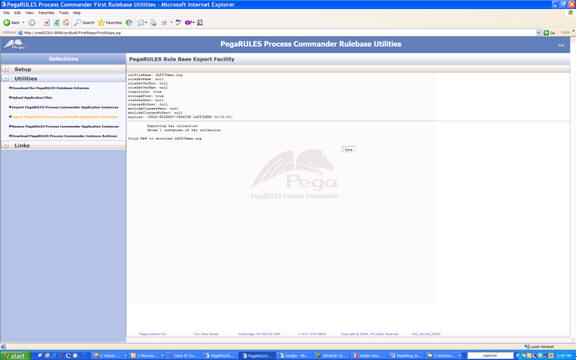Open the Tools menu

[64, 13]
